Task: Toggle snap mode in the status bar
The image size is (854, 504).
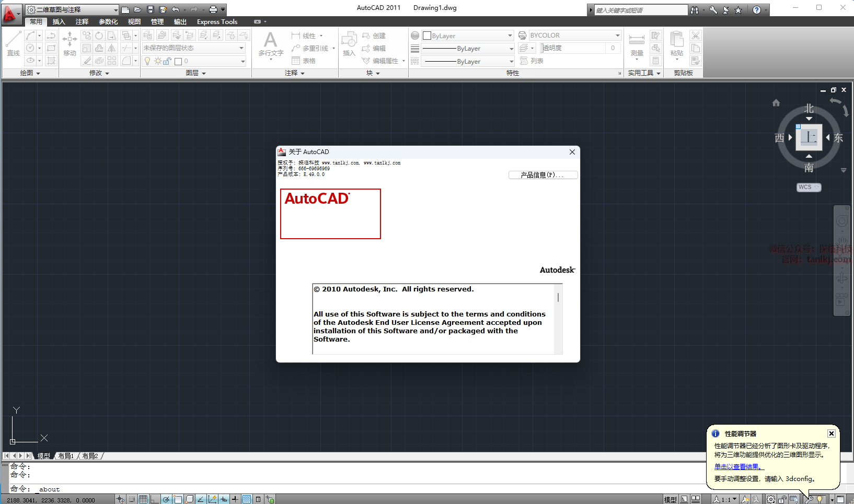Action: click(131, 499)
